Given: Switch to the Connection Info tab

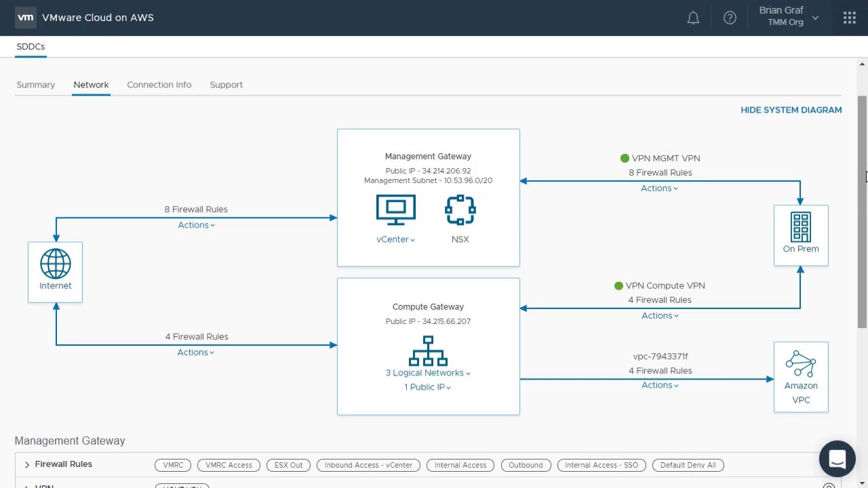Looking at the screenshot, I should point(159,85).
